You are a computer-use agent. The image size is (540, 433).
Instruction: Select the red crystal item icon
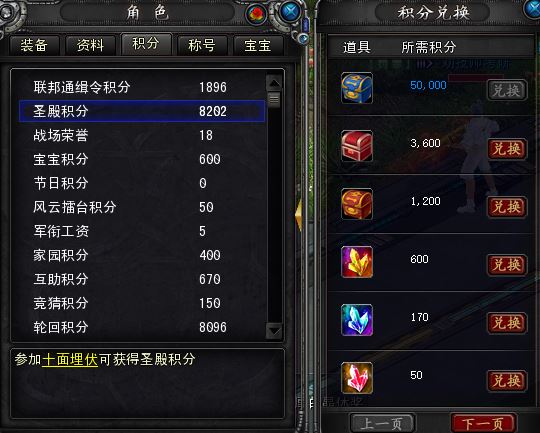357,378
